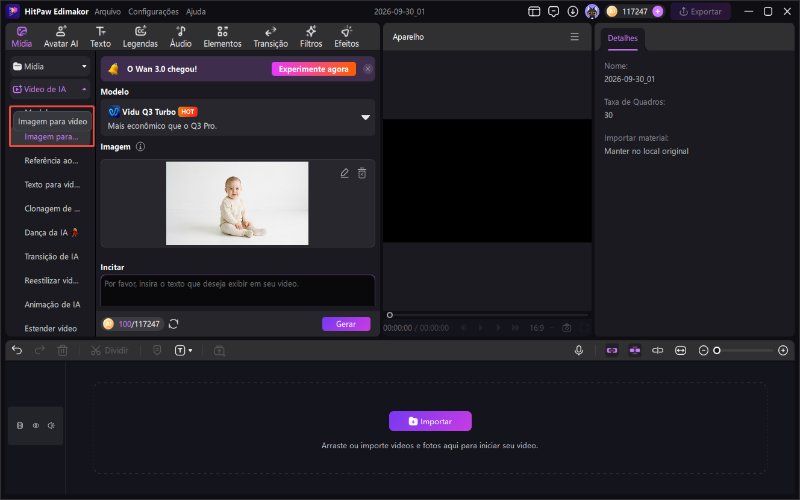This screenshot has height=500, width=800.
Task: Select Transição de IA option
Action: coord(52,257)
